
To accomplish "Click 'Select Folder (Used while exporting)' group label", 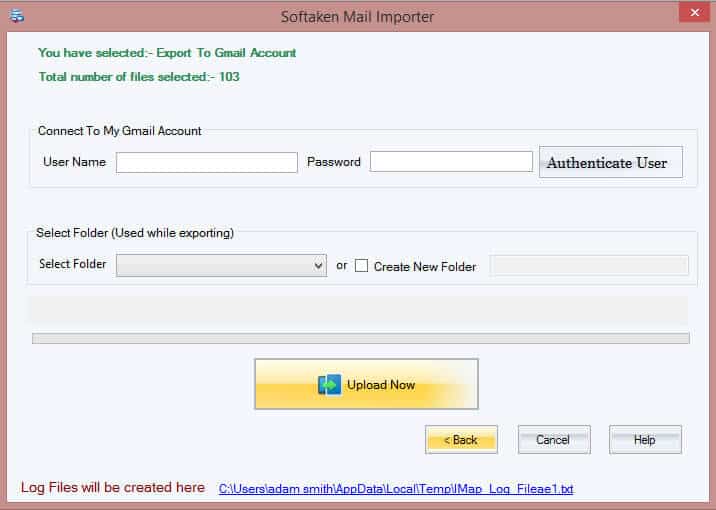I will (x=135, y=233).
